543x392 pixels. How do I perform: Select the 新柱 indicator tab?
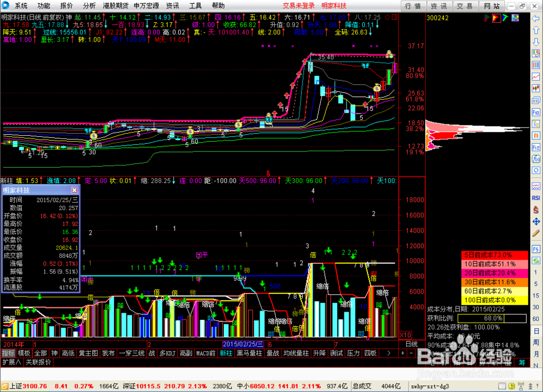[x=226, y=353]
